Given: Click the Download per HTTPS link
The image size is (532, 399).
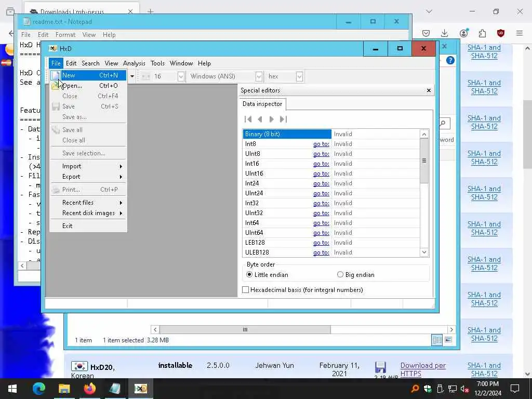Looking at the screenshot, I should pos(423,369).
